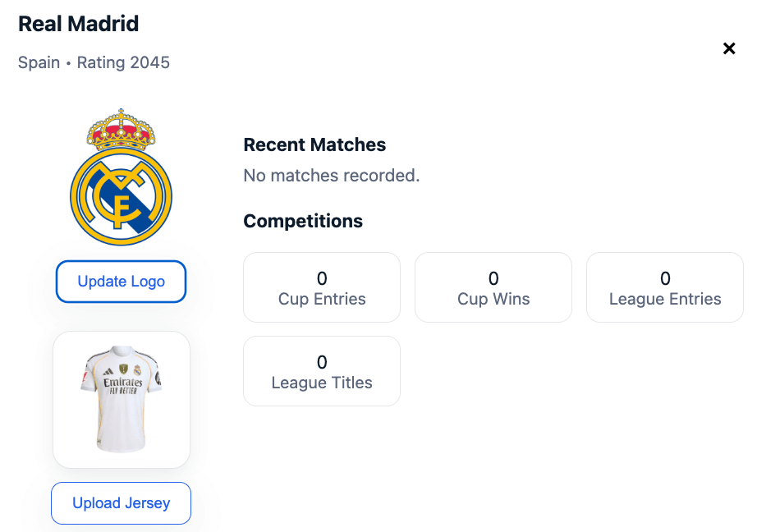
Task: Close the Real Madrid team details panel
Action: point(728,48)
